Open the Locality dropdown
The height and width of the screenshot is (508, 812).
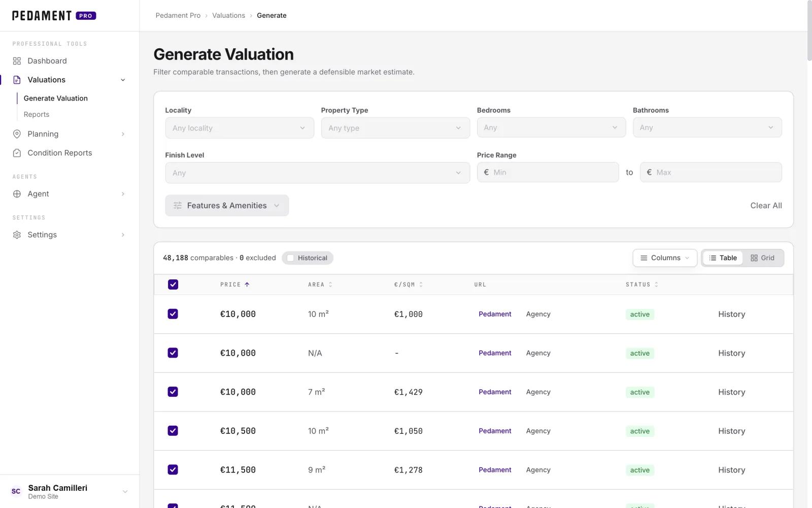(240, 128)
